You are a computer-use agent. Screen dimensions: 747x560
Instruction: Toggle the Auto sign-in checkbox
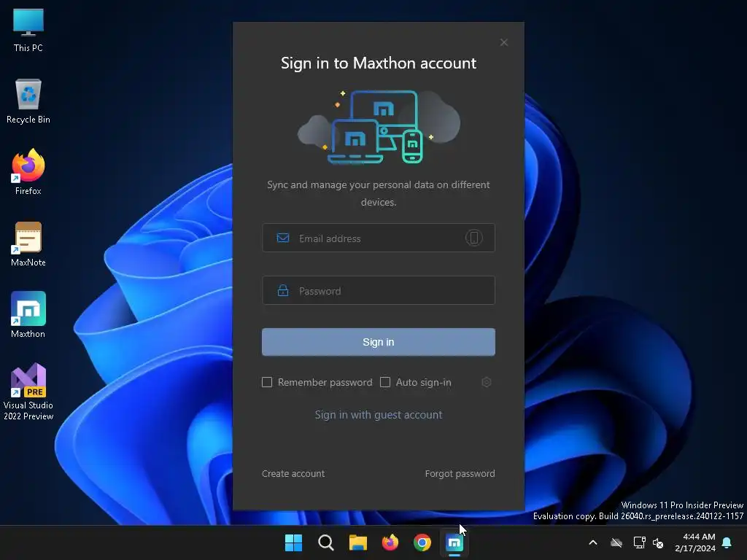(385, 382)
